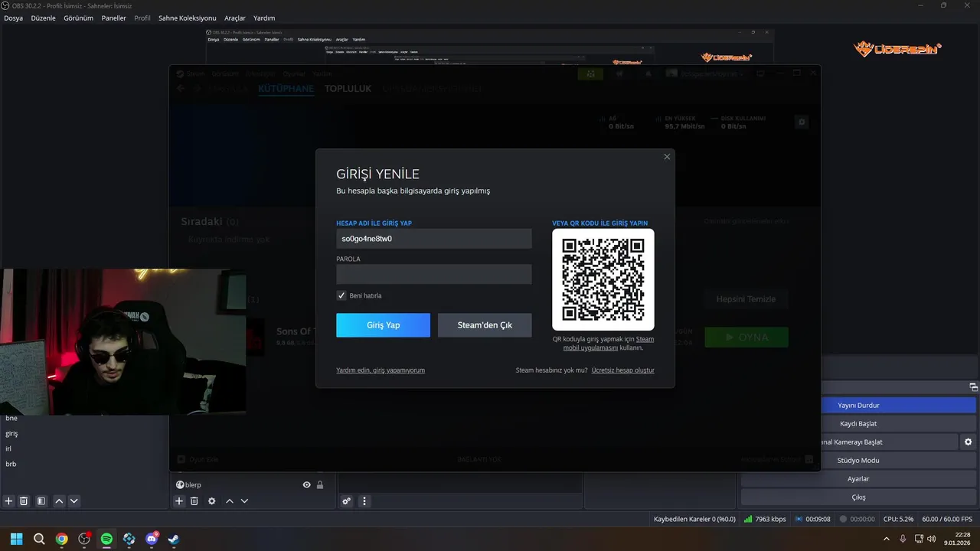Screen dimensions: 980x551
Task: Switch to the KÜTÜPHANE tab in Steam
Action: (x=286, y=89)
